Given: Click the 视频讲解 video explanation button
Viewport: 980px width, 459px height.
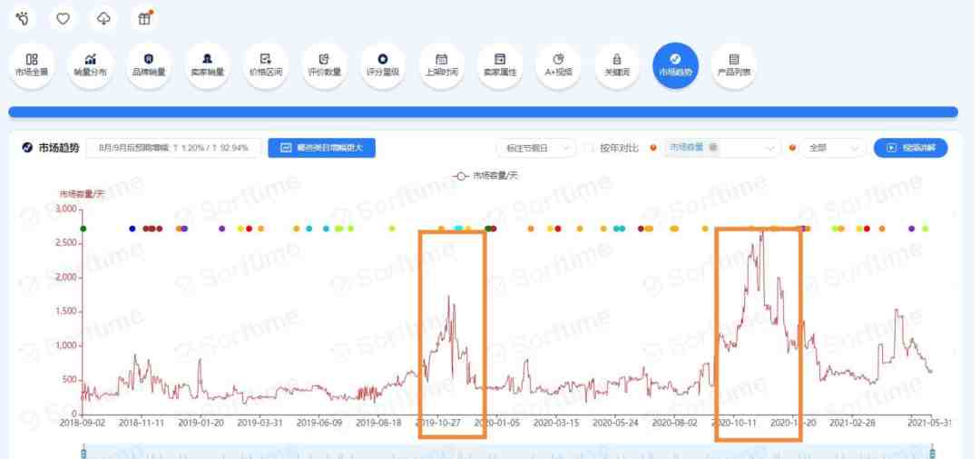Looking at the screenshot, I should pos(911,148).
